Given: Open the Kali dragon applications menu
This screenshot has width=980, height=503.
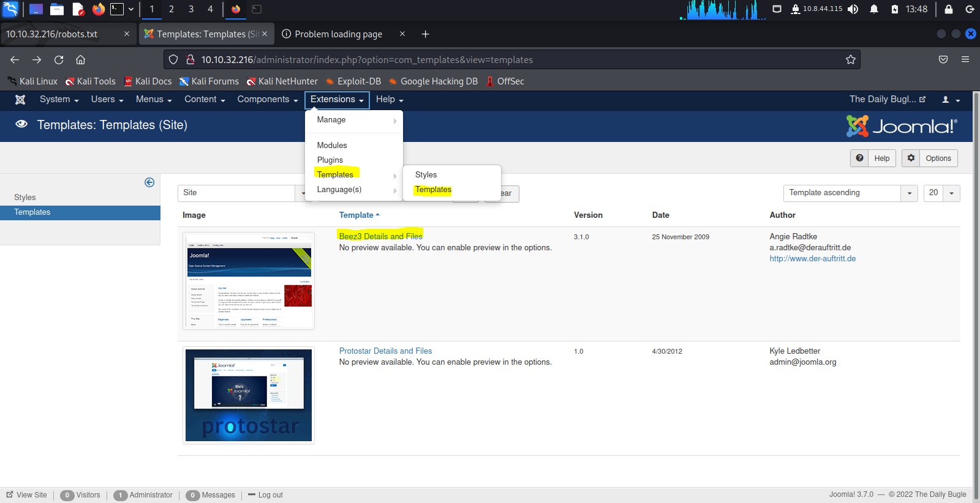Looking at the screenshot, I should [10, 9].
